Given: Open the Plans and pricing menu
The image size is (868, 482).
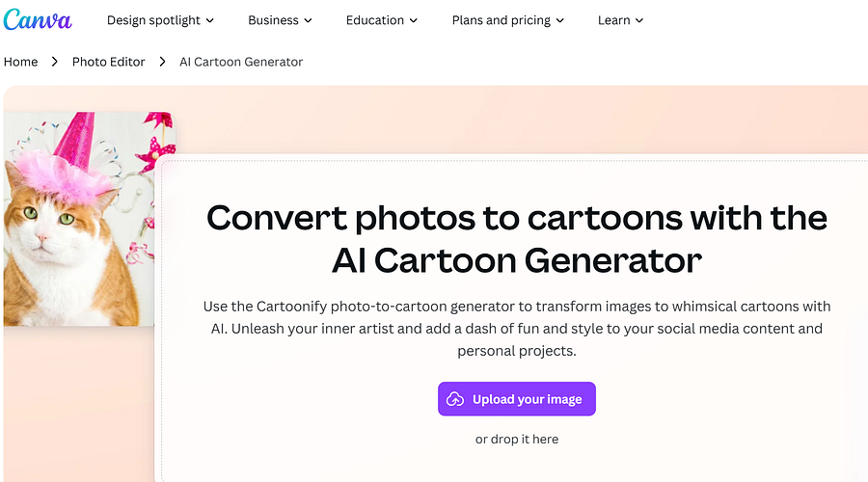Looking at the screenshot, I should coord(508,20).
